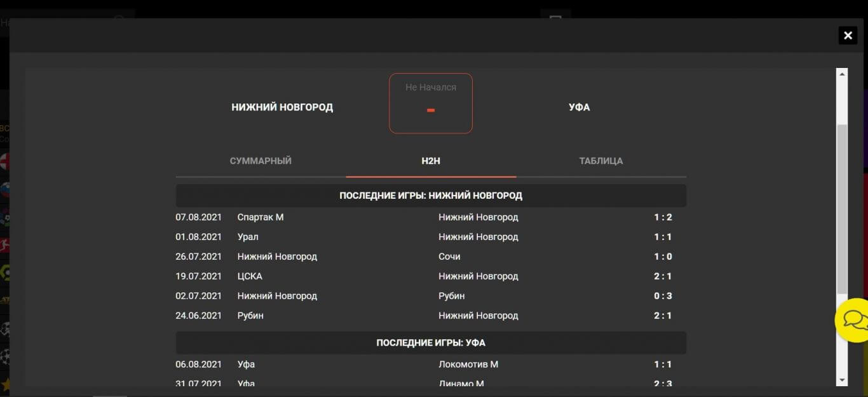
Task: Select the 26.07.2021 match against Сочи
Action: [x=431, y=257]
